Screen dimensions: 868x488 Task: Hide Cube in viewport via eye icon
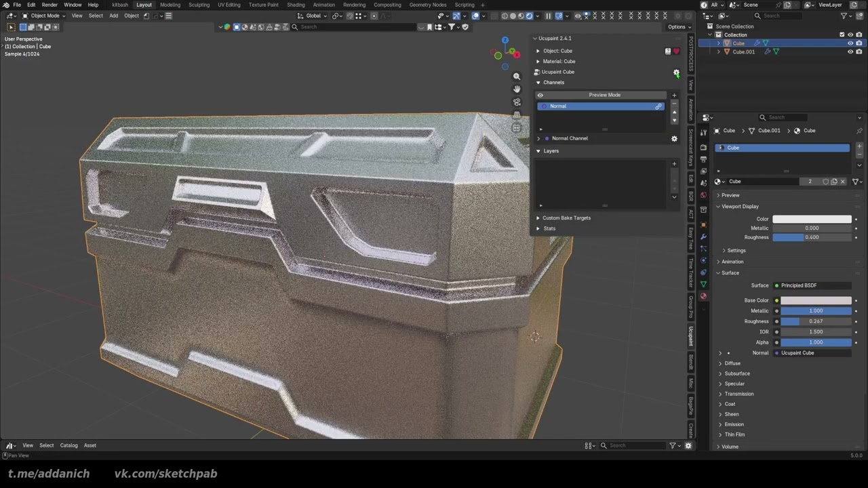click(850, 43)
